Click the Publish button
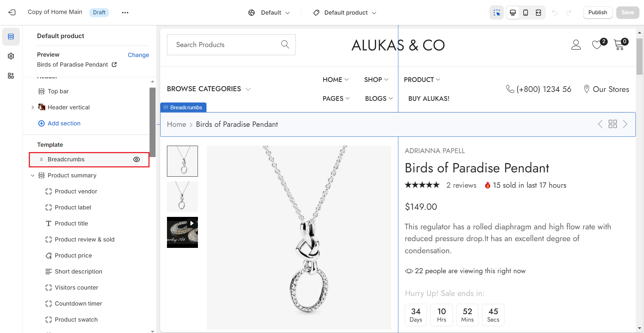 (597, 12)
